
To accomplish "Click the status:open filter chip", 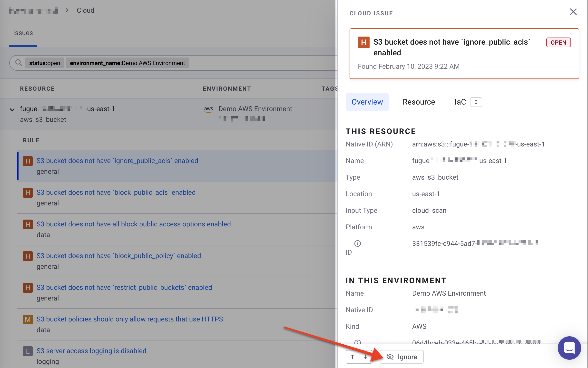I will click(45, 63).
